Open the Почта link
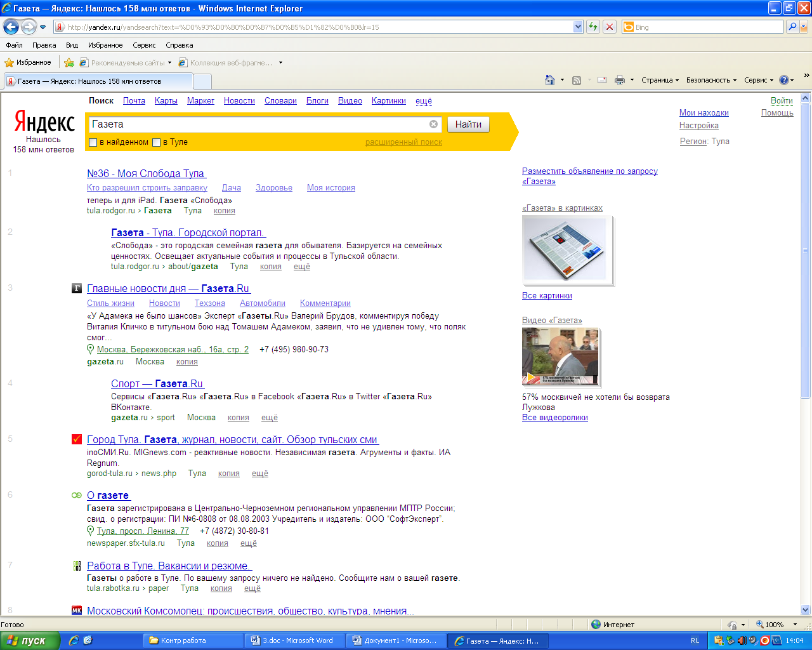 click(134, 101)
